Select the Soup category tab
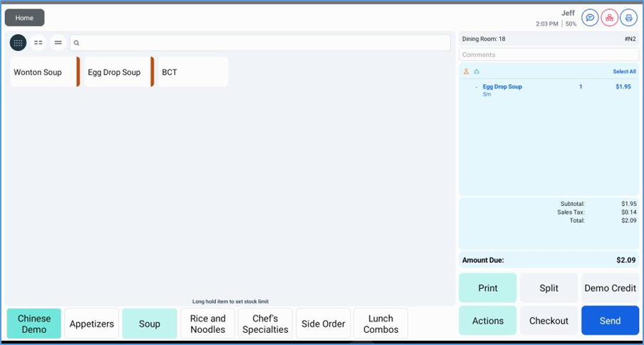Screen dimensions: 644x345 [150, 324]
